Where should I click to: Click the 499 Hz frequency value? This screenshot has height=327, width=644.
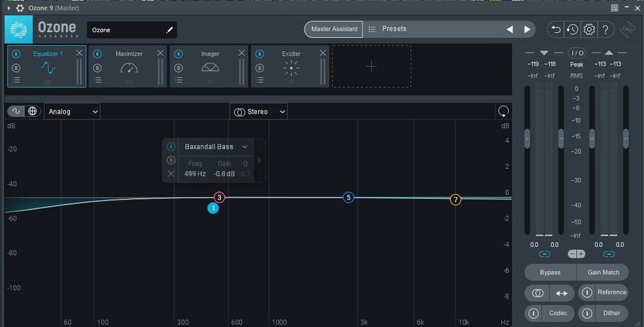tap(195, 174)
